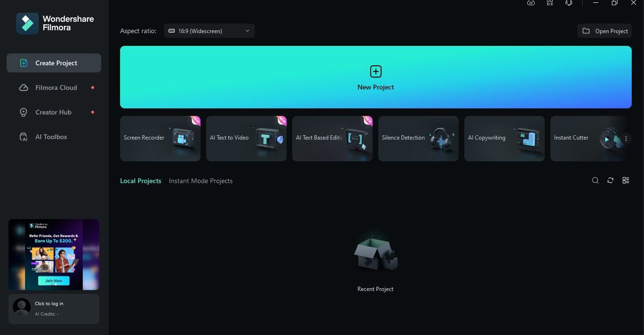
Task: Launch the Screen Recorder tool
Action: click(160, 139)
